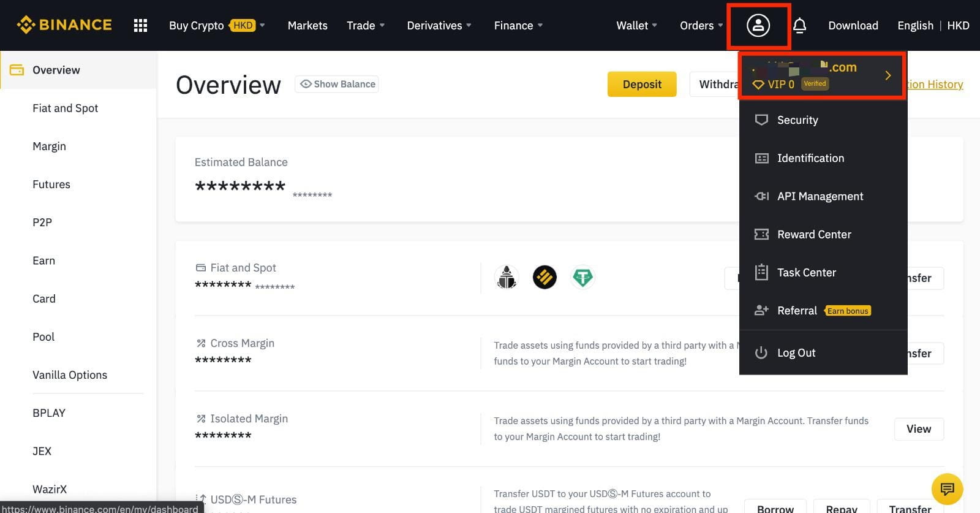Viewport: 980px width, 513px height.
Task: Select Security from the profile menu
Action: [x=823, y=120]
